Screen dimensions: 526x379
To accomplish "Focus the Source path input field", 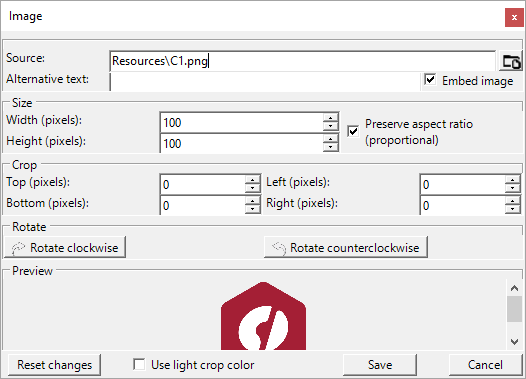I will [x=302, y=61].
